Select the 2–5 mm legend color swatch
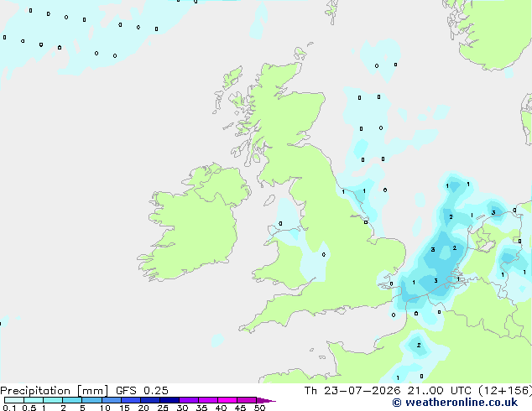Viewport: 532px width, 411px height. click(72, 400)
